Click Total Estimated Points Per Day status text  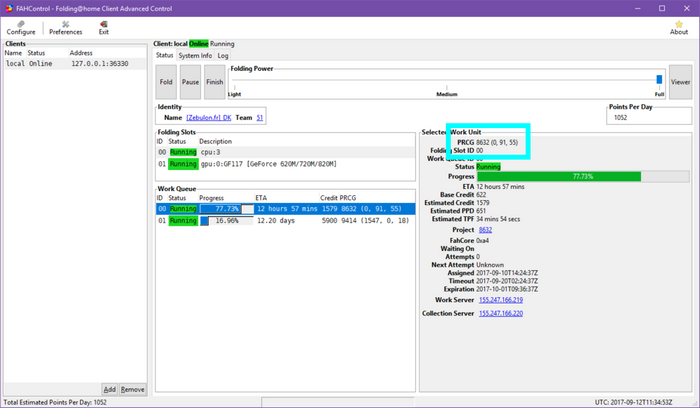coord(55,402)
